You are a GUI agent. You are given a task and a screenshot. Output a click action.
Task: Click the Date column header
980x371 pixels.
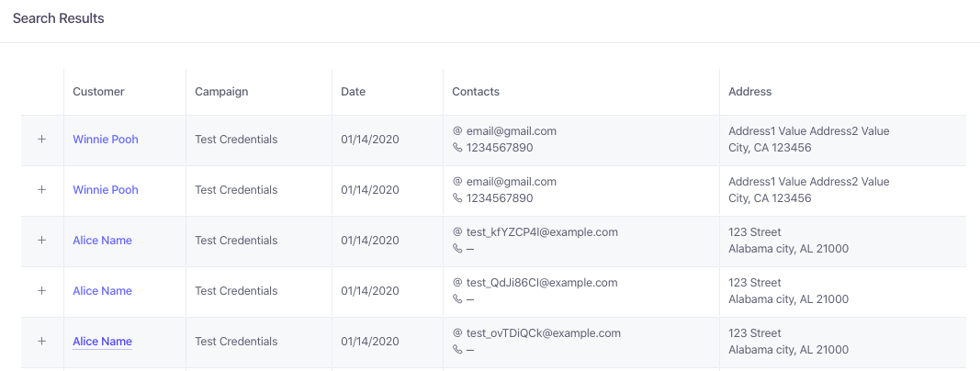(x=353, y=92)
